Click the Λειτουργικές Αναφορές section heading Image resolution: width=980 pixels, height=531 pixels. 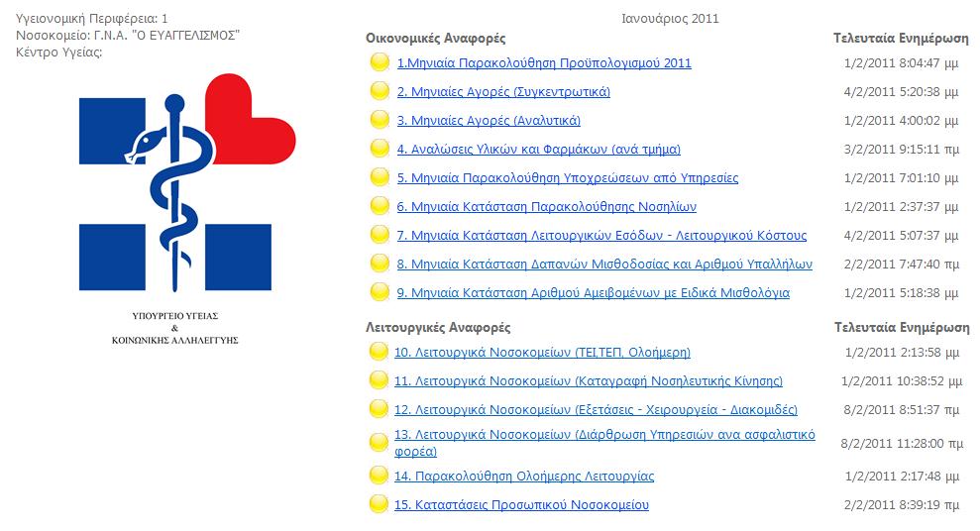tap(438, 327)
